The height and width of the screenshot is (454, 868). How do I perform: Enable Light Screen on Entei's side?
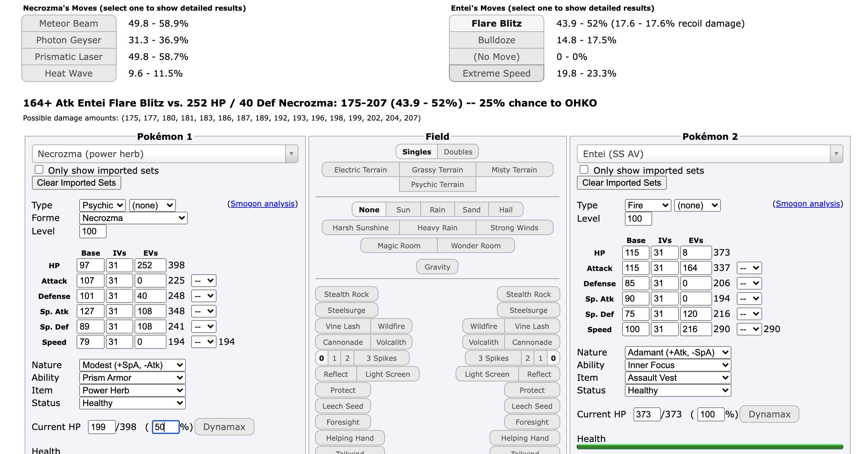(487, 374)
